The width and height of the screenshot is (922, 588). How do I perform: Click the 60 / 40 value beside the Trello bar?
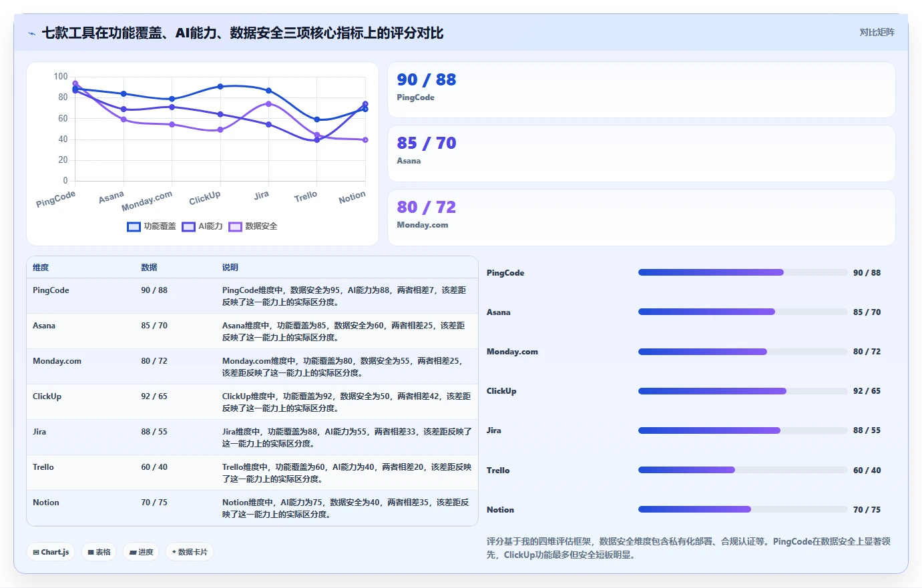point(867,471)
